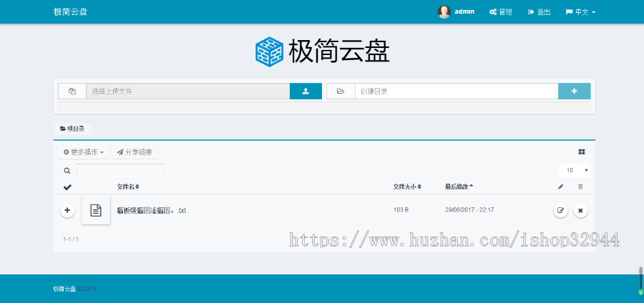The height and width of the screenshot is (303, 644).
Task: Click the rename edit button for .txt file
Action: (x=560, y=211)
